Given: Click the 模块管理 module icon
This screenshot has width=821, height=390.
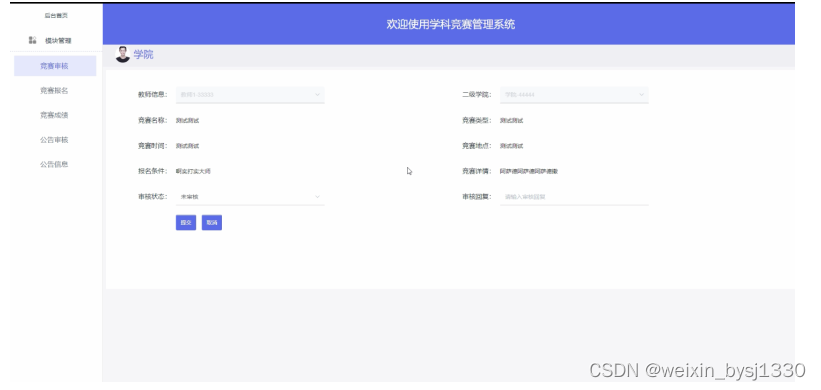Looking at the screenshot, I should coord(32,40).
